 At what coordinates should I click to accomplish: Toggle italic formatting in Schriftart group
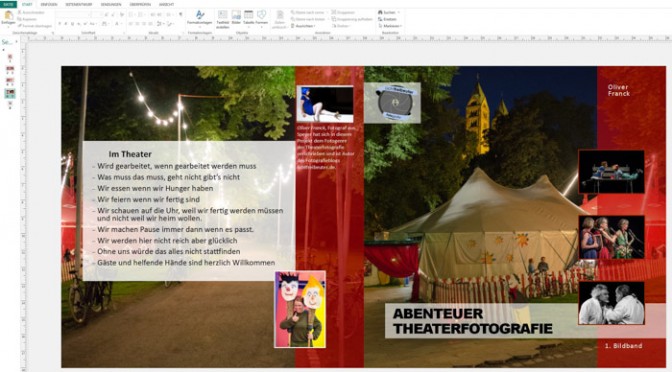pos(66,24)
